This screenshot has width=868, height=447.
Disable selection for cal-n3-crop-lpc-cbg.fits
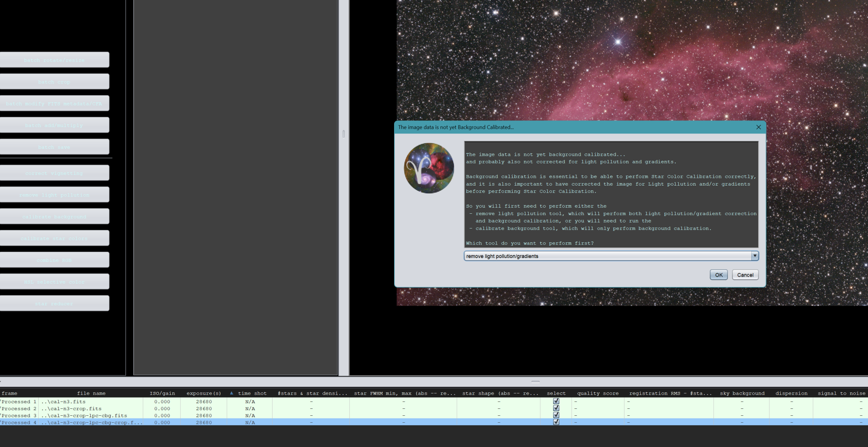556,415
